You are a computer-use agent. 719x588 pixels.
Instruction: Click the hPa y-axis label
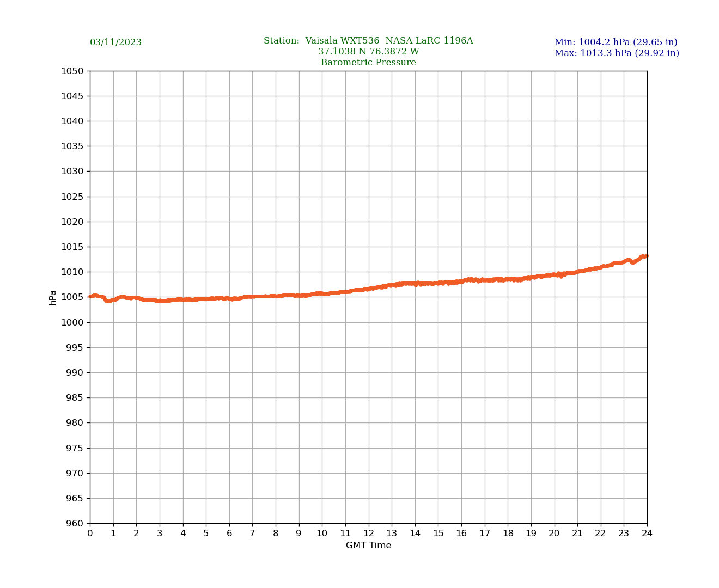click(x=53, y=297)
